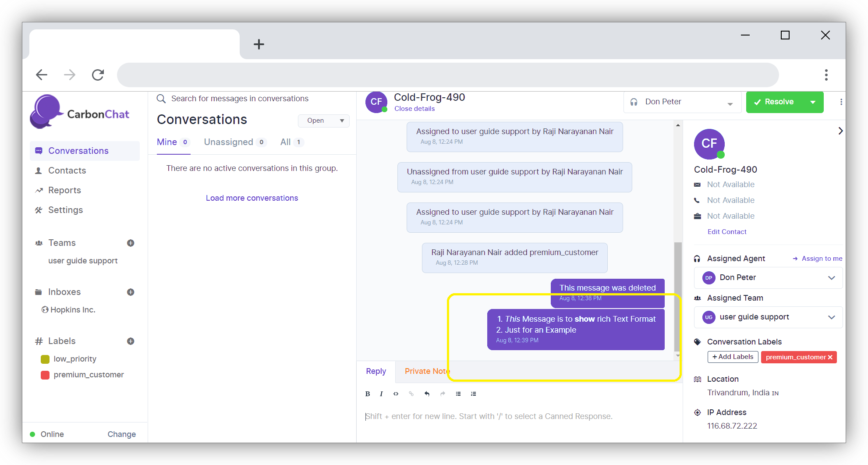Open the conversation status filter dropdown
868x465 pixels.
point(323,121)
